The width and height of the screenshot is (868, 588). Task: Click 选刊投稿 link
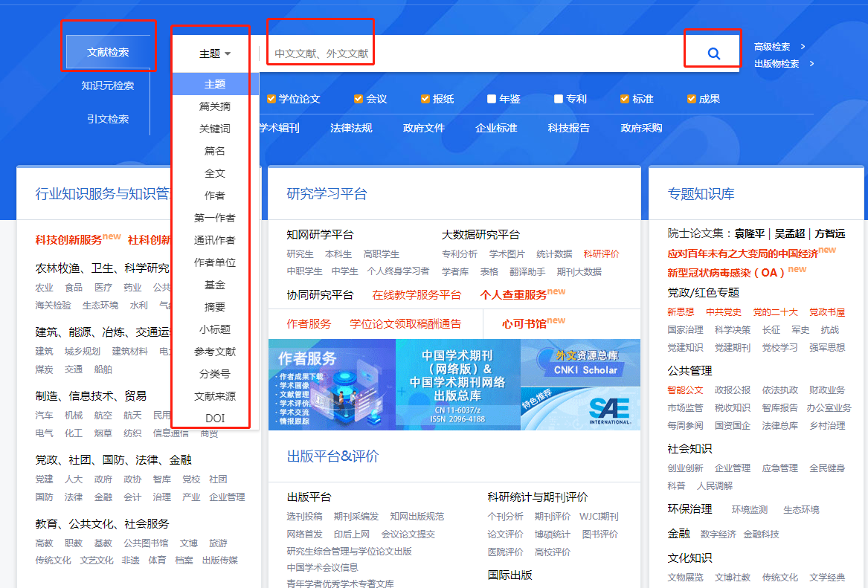[x=304, y=517]
